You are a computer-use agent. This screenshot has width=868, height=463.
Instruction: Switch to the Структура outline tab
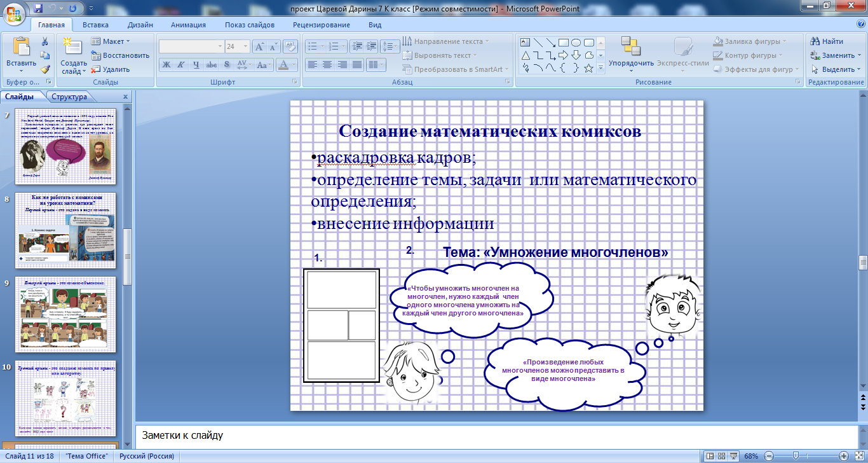click(70, 97)
